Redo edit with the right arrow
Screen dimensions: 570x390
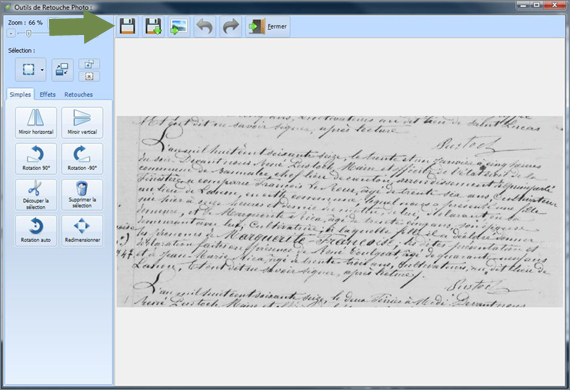[x=230, y=27]
